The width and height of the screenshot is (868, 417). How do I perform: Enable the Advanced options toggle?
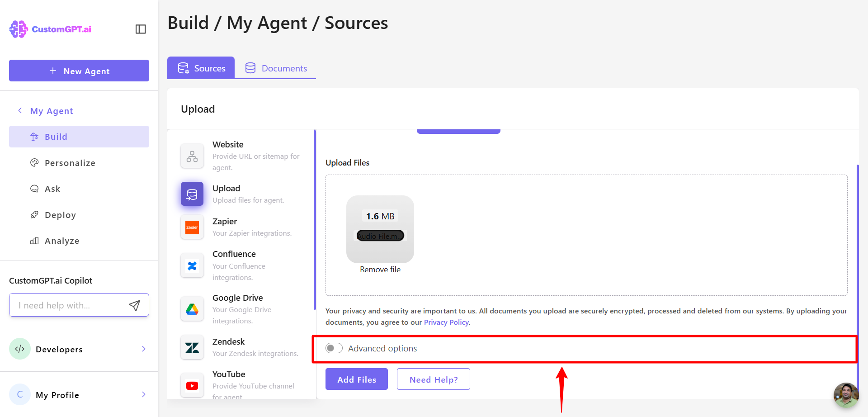(334, 348)
